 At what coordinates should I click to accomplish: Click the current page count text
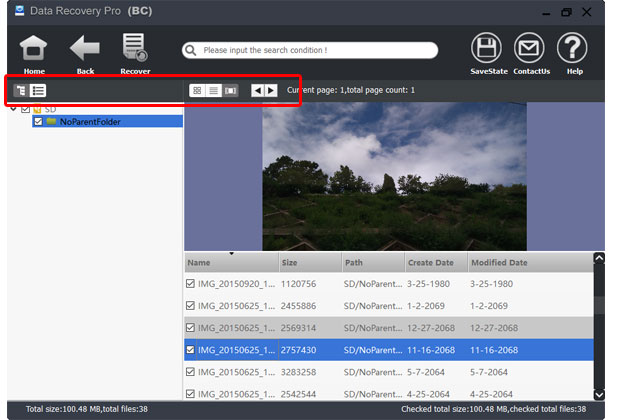tap(351, 90)
